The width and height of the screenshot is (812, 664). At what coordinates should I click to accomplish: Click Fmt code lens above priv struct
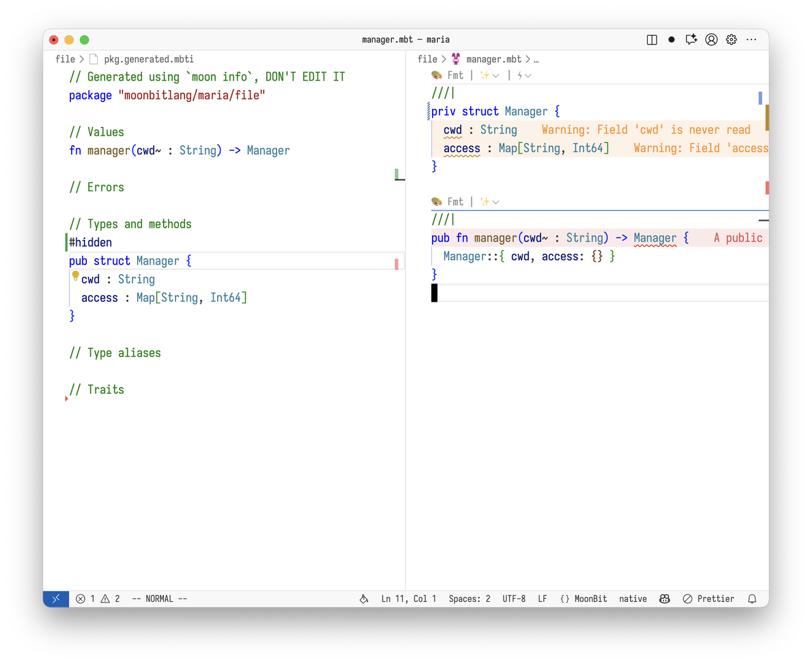tap(455, 75)
